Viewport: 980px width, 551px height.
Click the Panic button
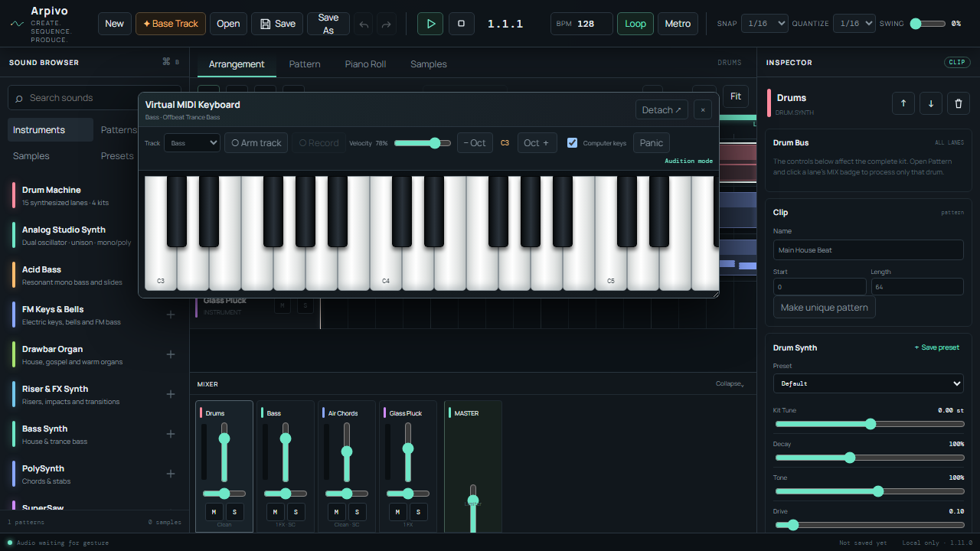(x=652, y=142)
